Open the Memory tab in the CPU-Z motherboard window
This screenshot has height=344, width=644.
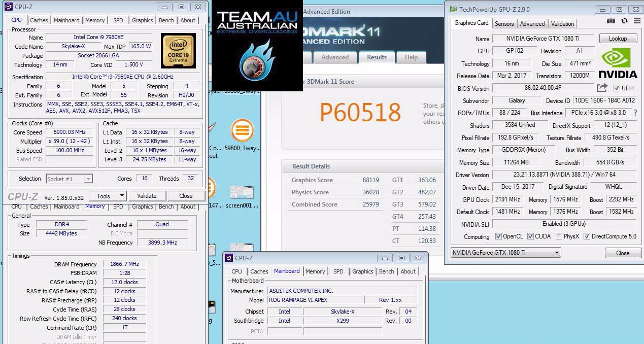click(x=315, y=271)
